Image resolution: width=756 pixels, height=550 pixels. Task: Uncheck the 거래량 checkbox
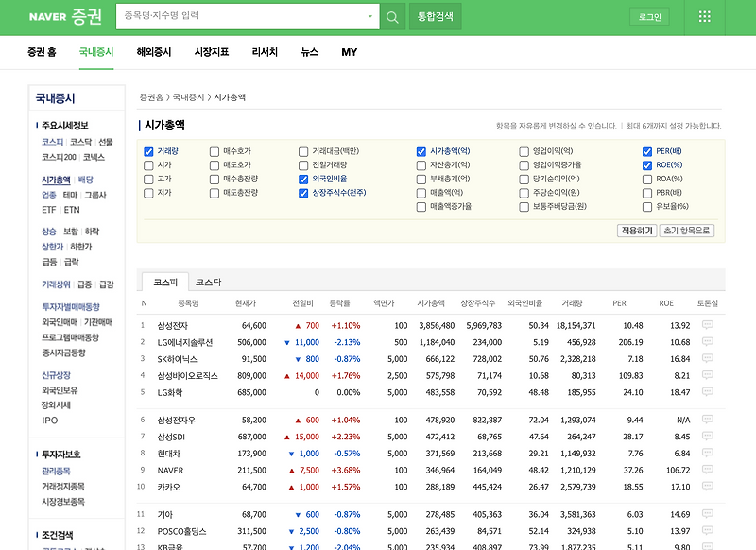148,152
